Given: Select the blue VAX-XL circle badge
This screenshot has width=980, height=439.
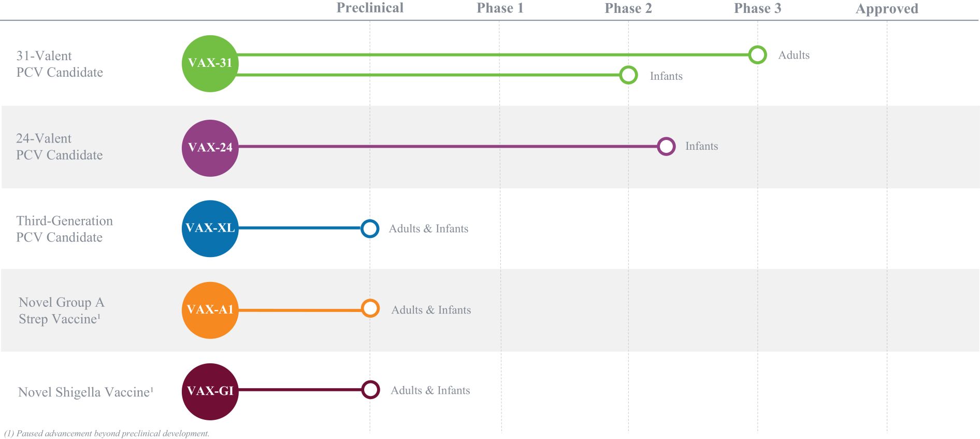Looking at the screenshot, I should coord(210,228).
